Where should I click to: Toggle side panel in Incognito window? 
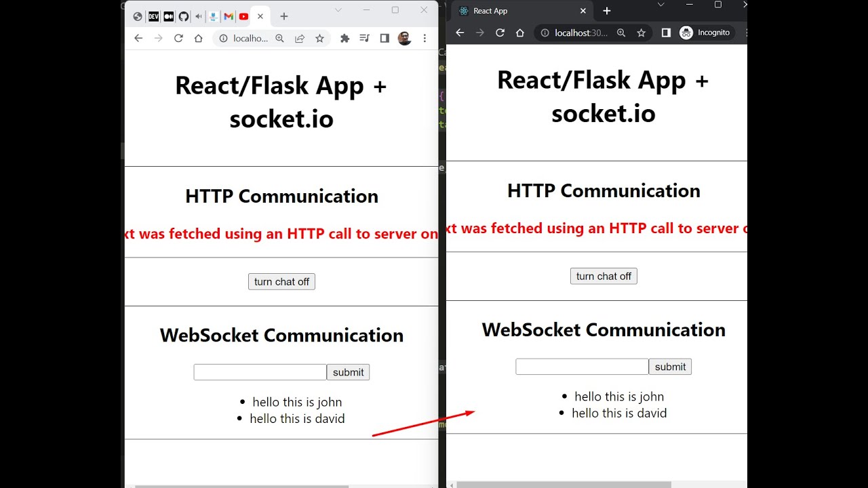pos(666,33)
